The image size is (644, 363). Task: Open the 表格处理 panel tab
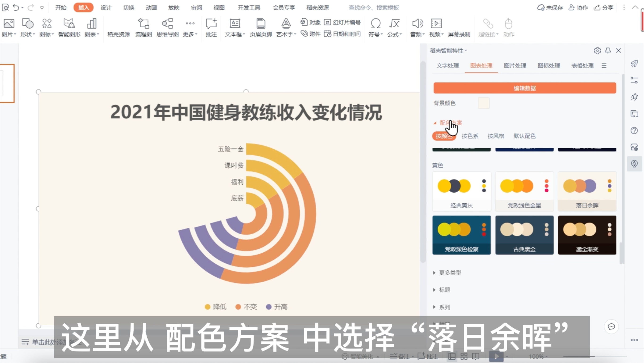[x=582, y=66]
